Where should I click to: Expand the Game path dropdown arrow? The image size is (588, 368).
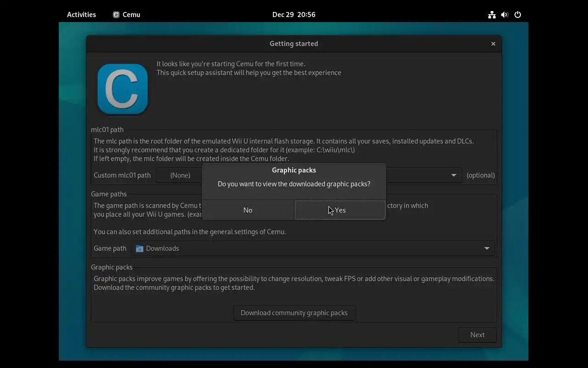(x=487, y=248)
